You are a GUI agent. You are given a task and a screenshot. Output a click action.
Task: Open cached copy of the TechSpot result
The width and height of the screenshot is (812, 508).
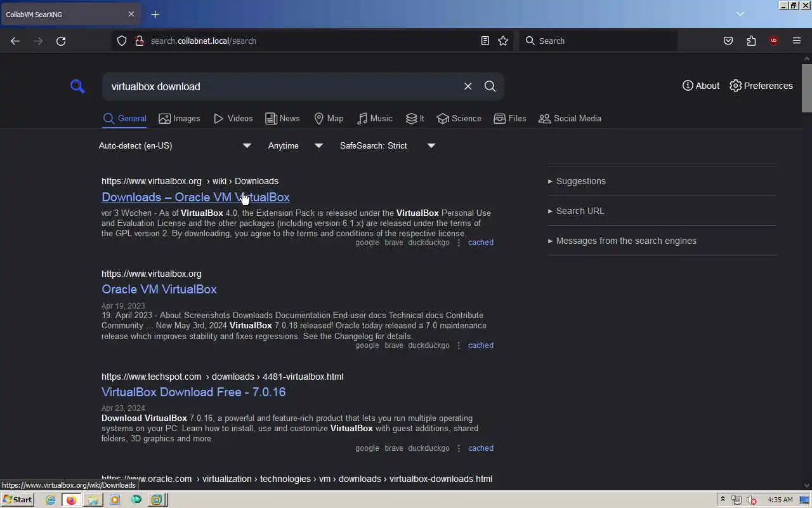480,448
